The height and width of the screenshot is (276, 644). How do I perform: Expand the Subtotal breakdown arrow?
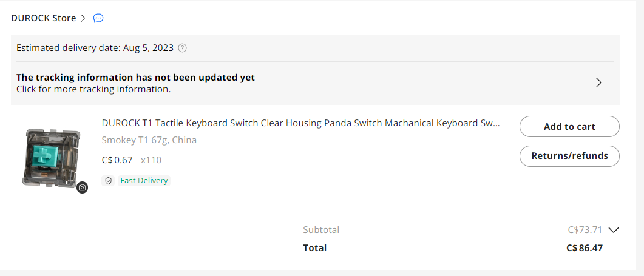point(613,230)
